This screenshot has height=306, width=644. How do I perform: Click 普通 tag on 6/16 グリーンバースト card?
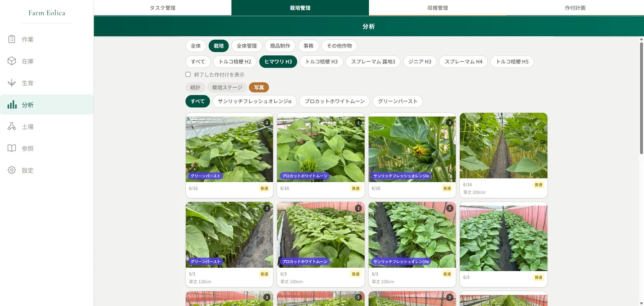[264, 188]
